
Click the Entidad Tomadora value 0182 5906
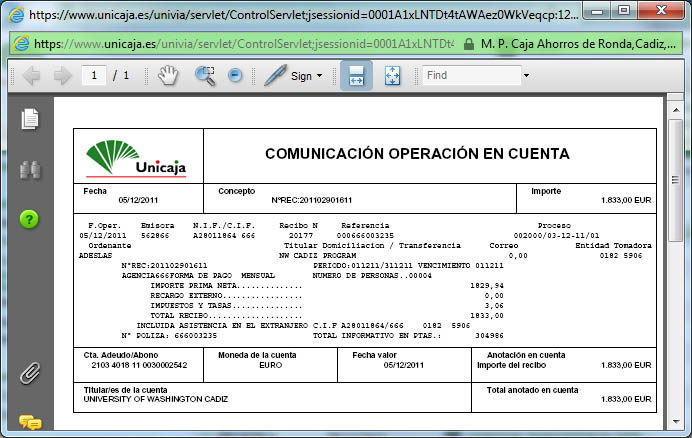(621, 256)
